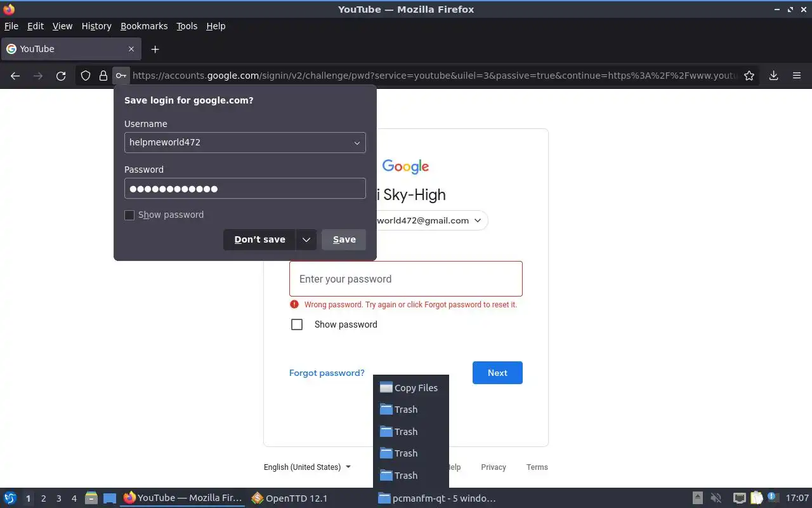
Task: Click the red error icon beside Wrong password
Action: click(294, 304)
